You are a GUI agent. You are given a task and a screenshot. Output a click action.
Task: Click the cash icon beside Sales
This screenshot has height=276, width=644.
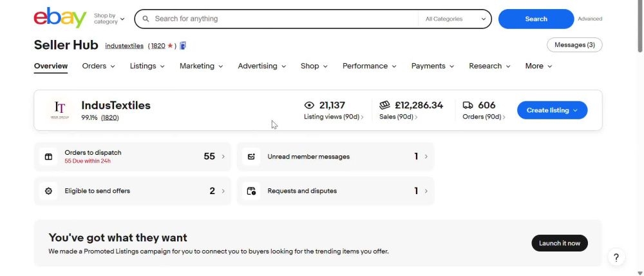tap(384, 105)
